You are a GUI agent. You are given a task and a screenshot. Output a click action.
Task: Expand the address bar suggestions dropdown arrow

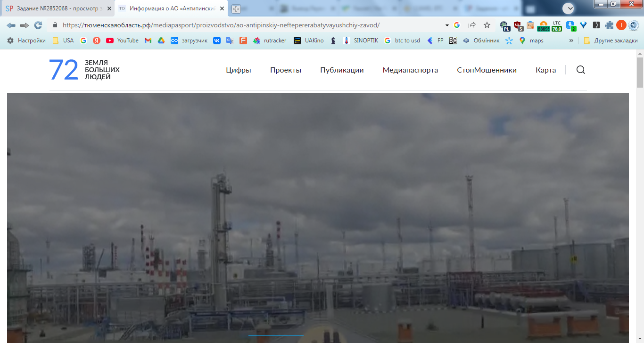447,25
